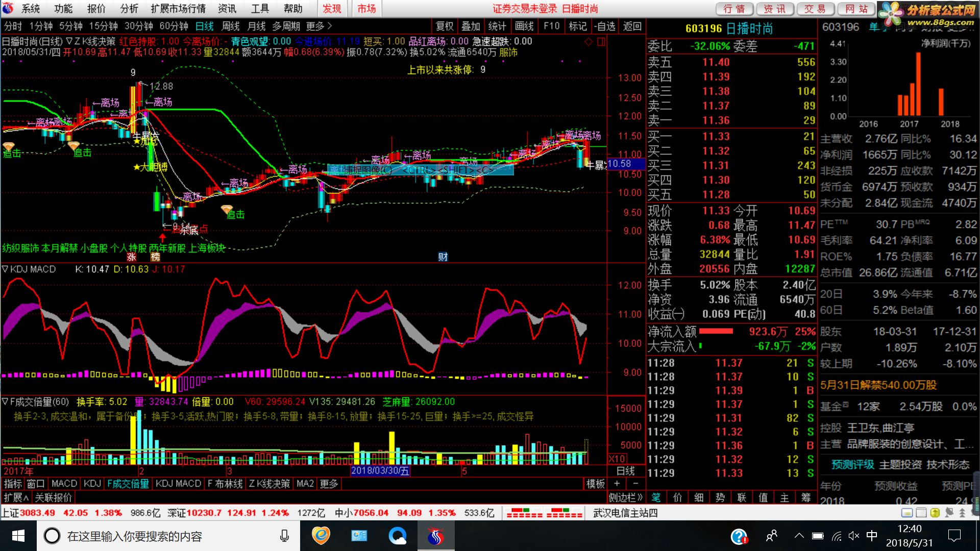Click the red diamond icon on main chart
The width and height of the screenshot is (980, 551).
pos(589,42)
